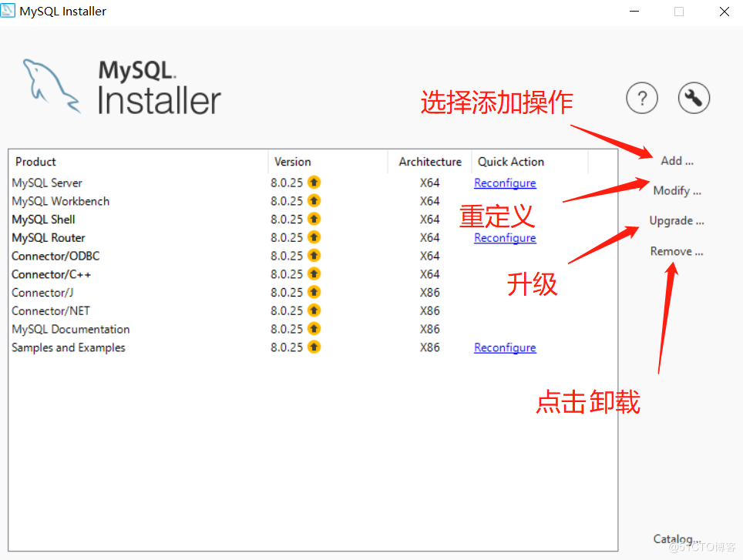The width and height of the screenshot is (743, 560).
Task: Close the MySQL Installer window
Action: pos(724,12)
